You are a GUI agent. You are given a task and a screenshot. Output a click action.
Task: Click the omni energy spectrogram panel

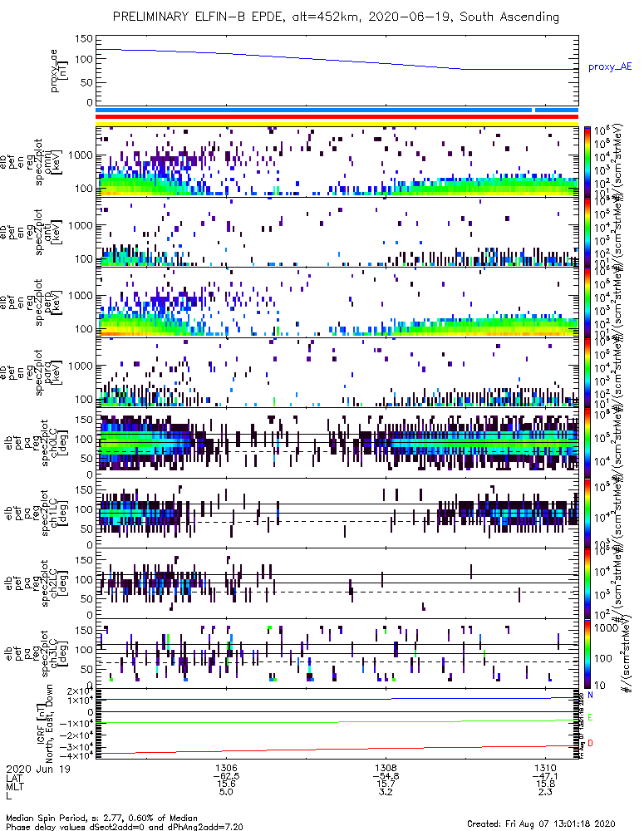pyautogui.click(x=337, y=162)
